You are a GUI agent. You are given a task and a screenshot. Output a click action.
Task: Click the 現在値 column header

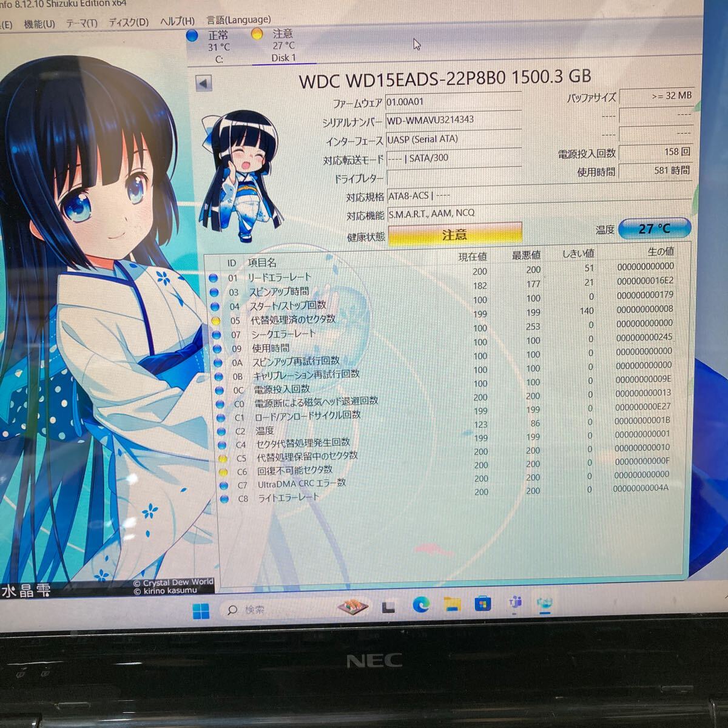(473, 257)
